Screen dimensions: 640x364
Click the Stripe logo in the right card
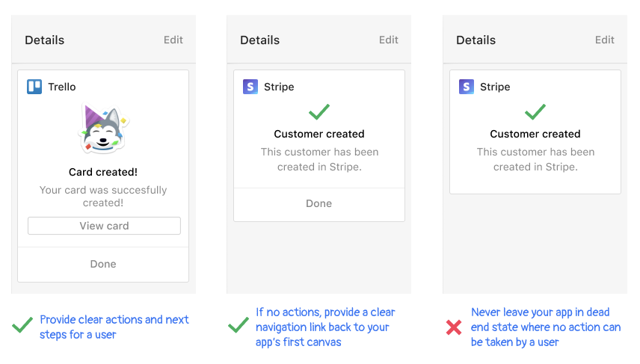467,87
